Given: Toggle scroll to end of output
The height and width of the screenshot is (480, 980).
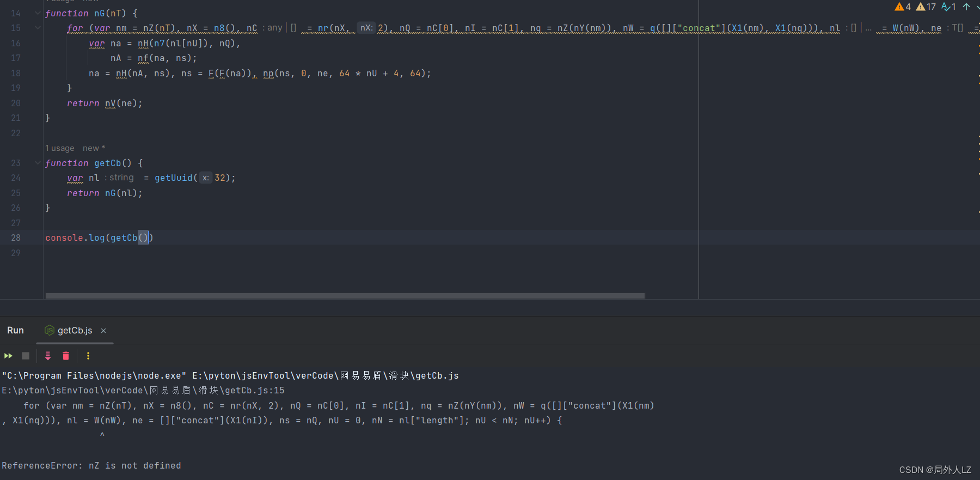Looking at the screenshot, I should coord(48,356).
